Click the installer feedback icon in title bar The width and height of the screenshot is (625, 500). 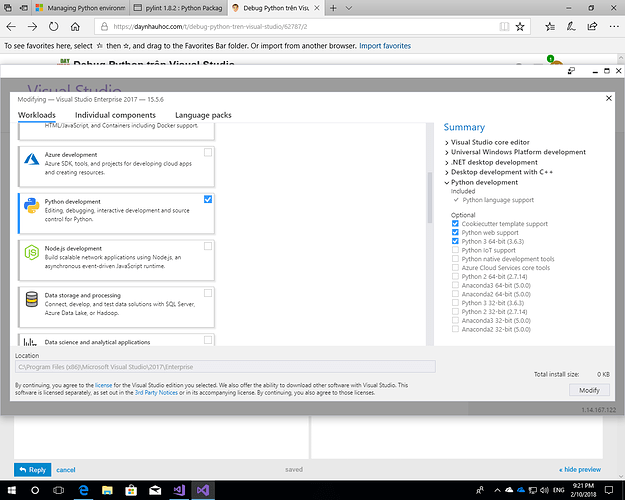tap(571, 71)
